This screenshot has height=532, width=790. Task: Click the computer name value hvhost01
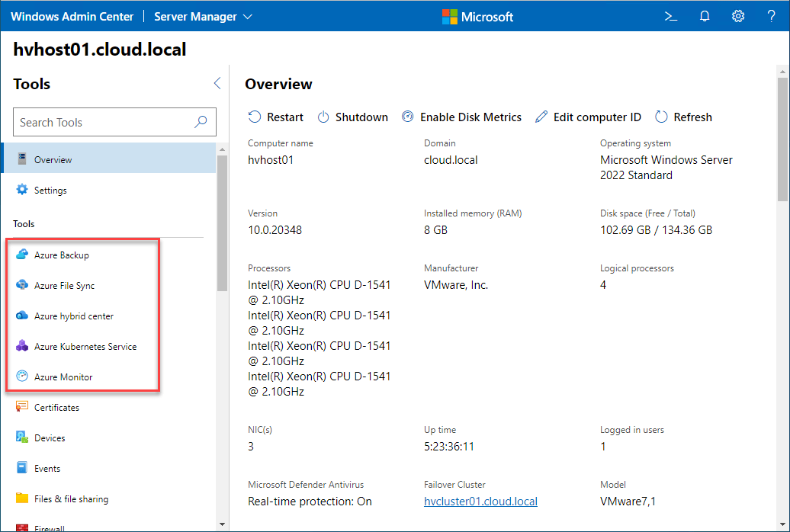pyautogui.click(x=271, y=160)
